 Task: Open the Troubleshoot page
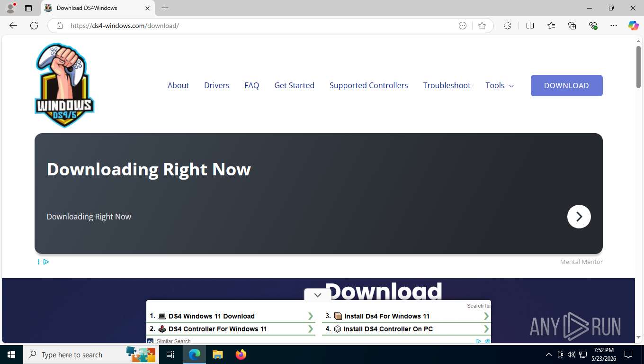coord(447,85)
